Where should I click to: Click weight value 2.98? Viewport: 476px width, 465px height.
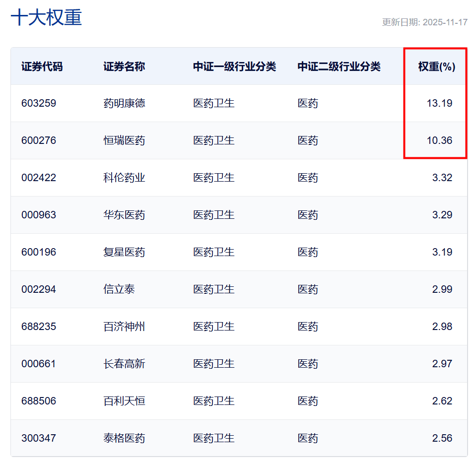pos(442,327)
